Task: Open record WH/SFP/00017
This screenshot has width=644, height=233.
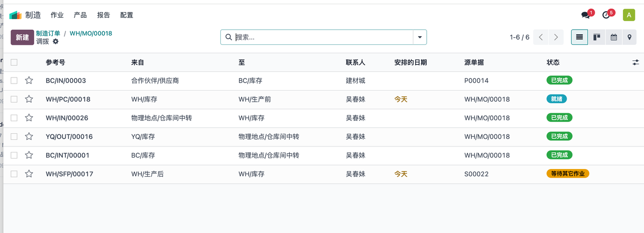Action: pyautogui.click(x=69, y=174)
